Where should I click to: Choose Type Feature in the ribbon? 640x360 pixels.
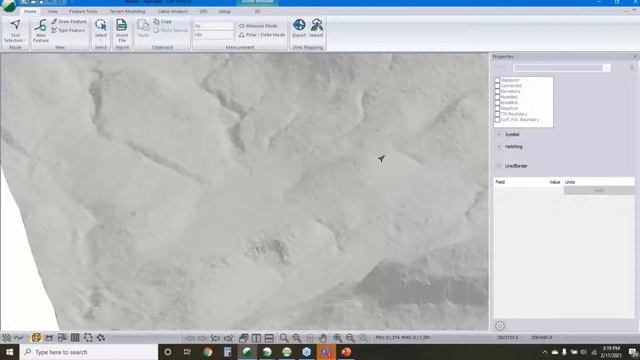pos(68,30)
